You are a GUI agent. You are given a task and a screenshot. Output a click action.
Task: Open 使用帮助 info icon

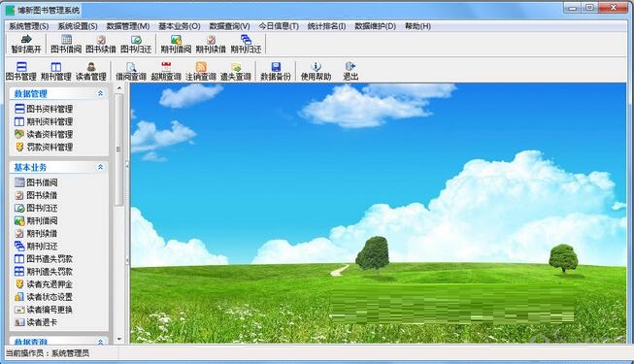point(316,71)
